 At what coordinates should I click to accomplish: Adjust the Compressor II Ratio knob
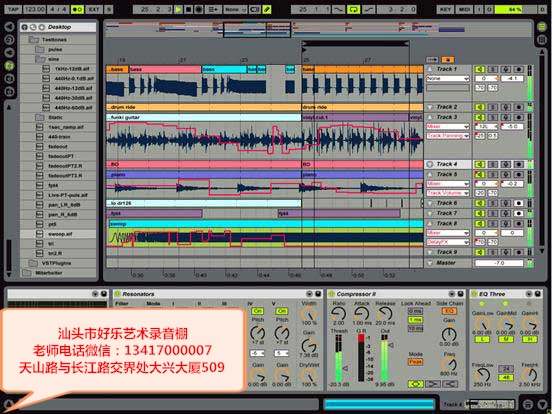point(338,313)
